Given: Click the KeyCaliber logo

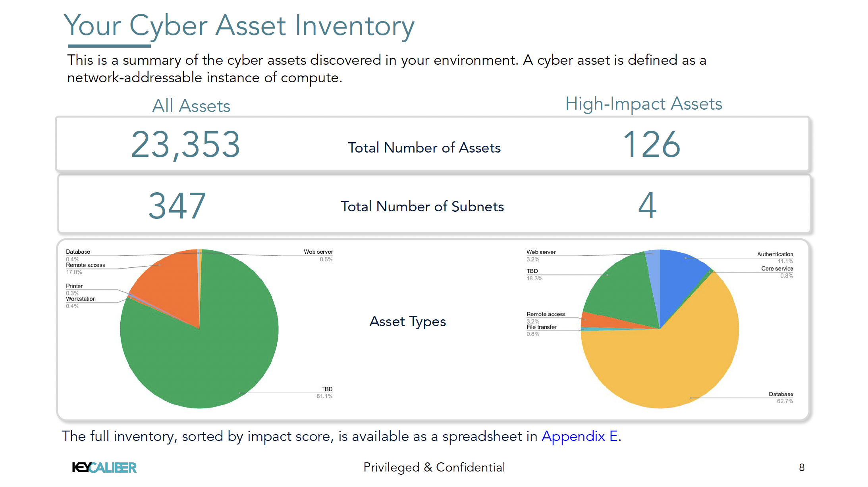Looking at the screenshot, I should [104, 468].
